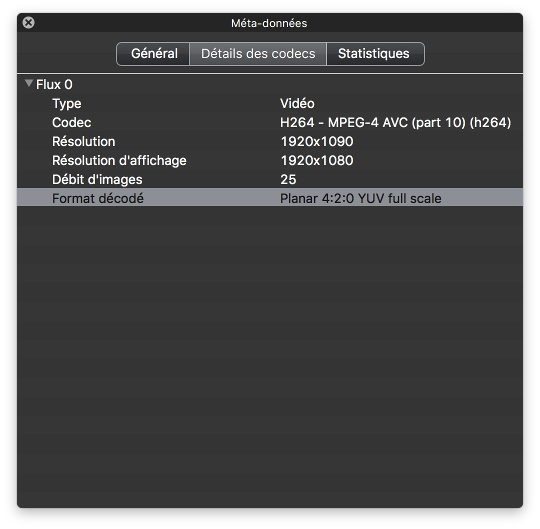The height and width of the screenshot is (529, 540).
Task: Click the 1920x1080 display resolution value
Action: pos(317,160)
